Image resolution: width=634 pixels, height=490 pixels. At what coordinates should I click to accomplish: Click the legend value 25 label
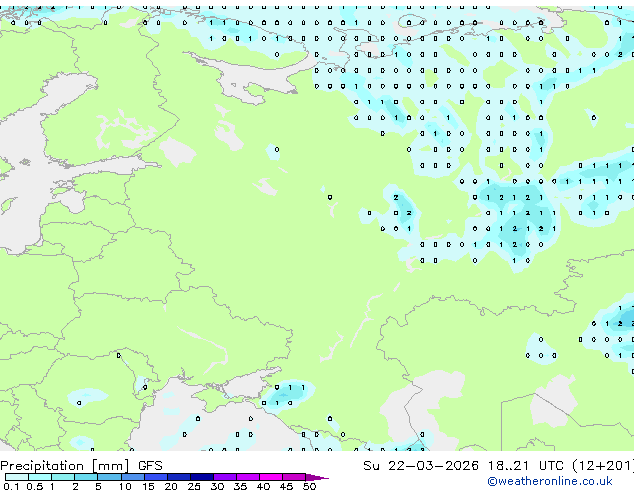pyautogui.click(x=194, y=486)
